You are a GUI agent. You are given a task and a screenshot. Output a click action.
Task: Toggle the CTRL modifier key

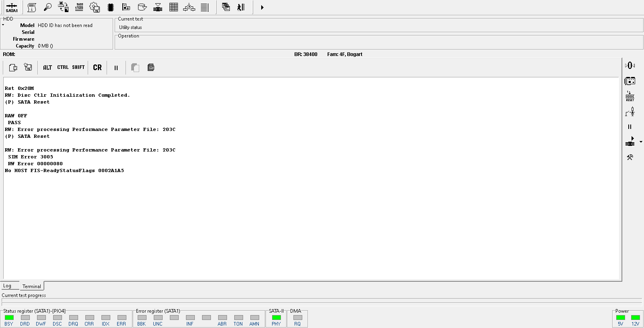point(63,67)
